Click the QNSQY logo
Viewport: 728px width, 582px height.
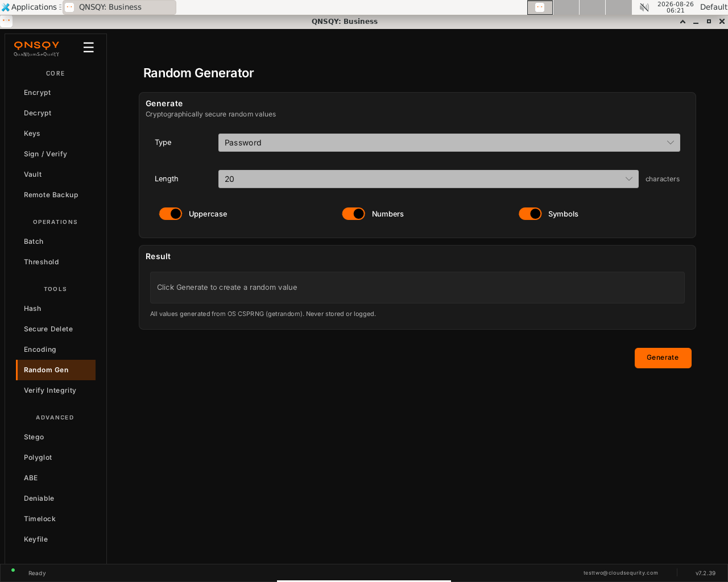36,48
